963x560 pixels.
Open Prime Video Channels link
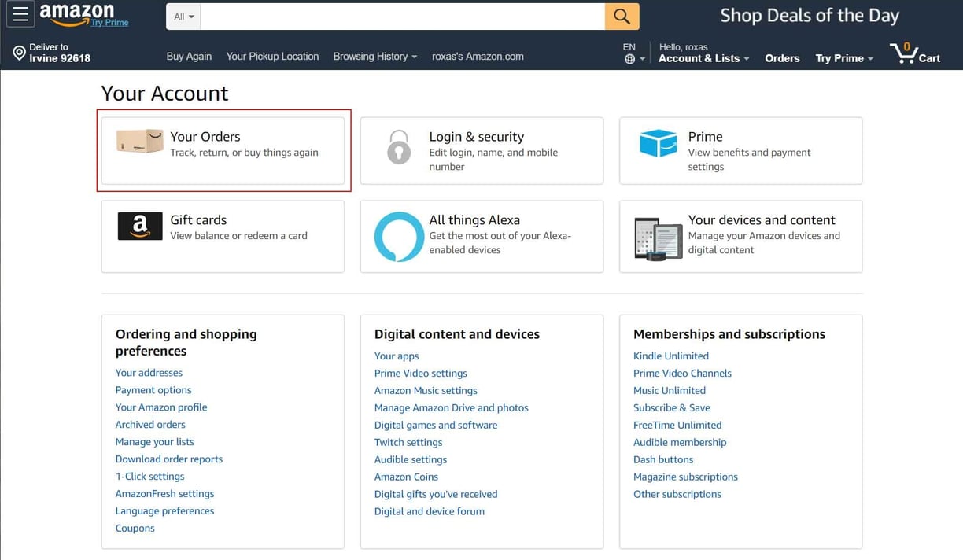[x=682, y=374]
